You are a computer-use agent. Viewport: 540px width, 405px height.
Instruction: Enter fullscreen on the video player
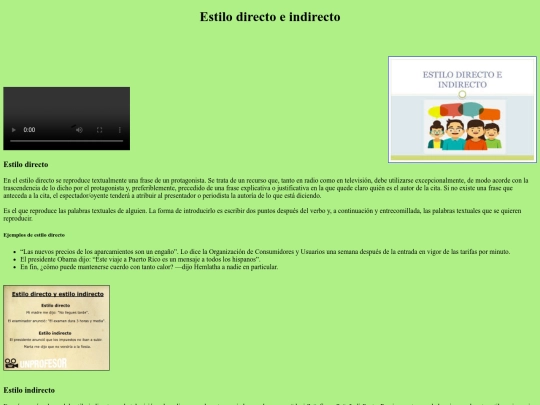coord(100,130)
